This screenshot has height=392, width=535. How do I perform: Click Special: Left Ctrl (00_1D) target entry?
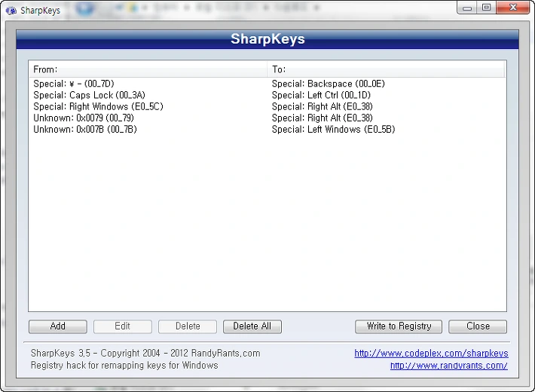[321, 95]
